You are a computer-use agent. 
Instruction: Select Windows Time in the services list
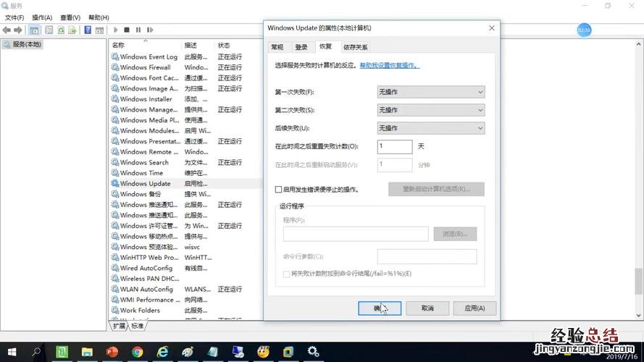pyautogui.click(x=141, y=173)
